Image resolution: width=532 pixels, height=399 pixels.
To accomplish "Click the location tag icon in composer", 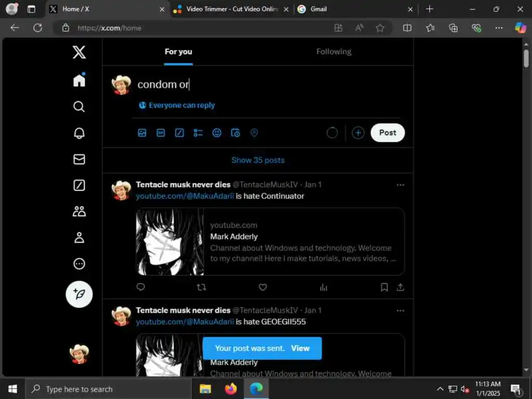I will [x=254, y=132].
